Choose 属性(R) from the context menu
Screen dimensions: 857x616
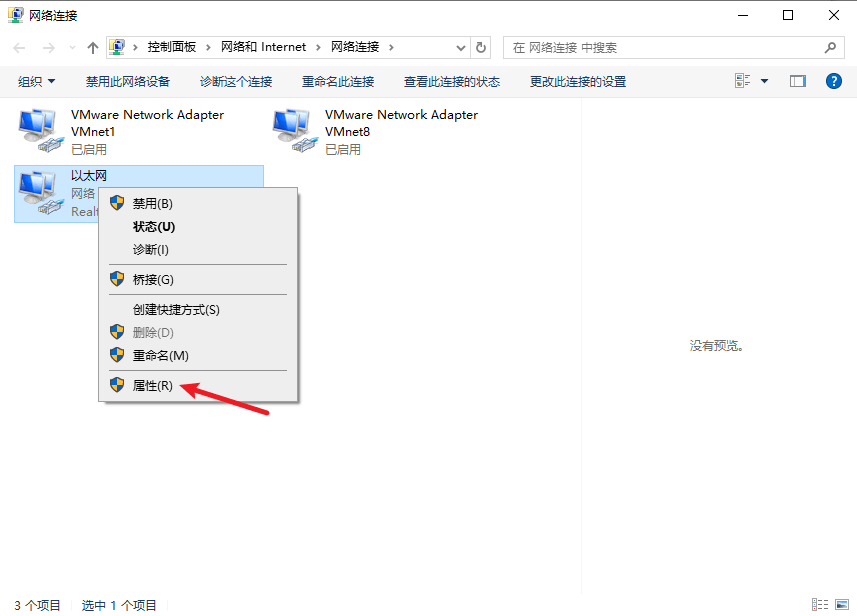[152, 386]
